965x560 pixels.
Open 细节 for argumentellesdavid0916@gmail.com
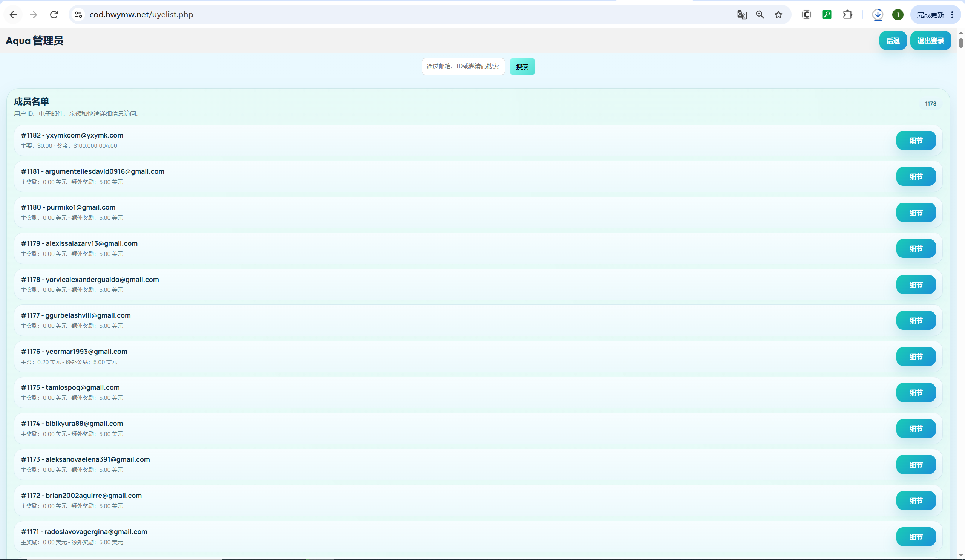[916, 176]
